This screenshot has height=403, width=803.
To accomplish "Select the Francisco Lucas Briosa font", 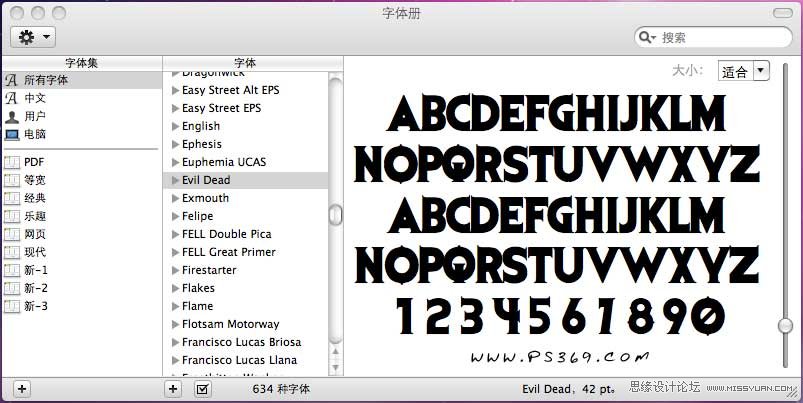I will point(246,342).
